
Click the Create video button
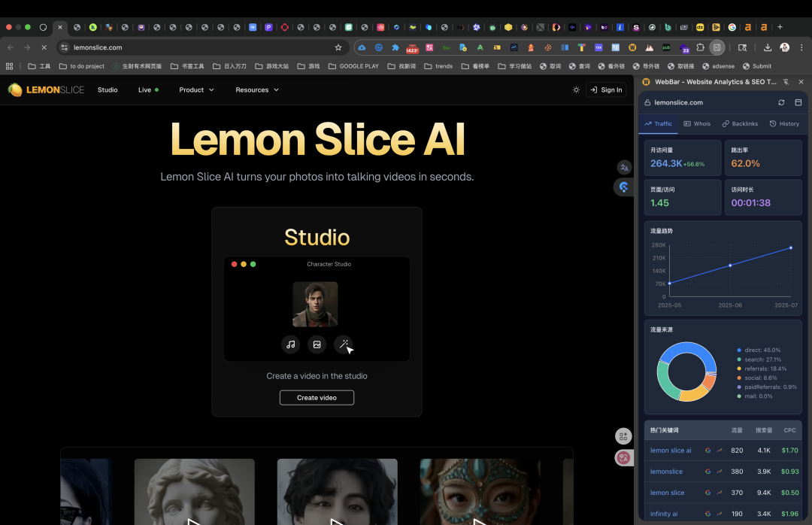317,397
